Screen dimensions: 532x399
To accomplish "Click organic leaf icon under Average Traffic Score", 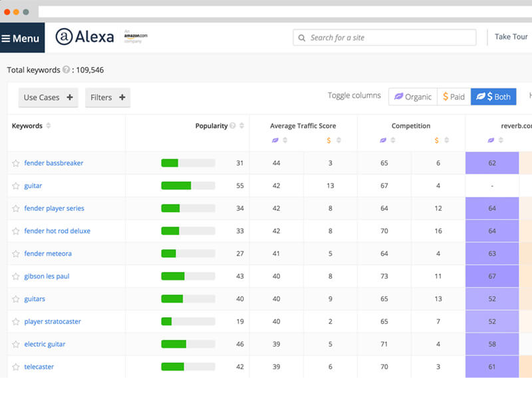I will pyautogui.click(x=275, y=140).
